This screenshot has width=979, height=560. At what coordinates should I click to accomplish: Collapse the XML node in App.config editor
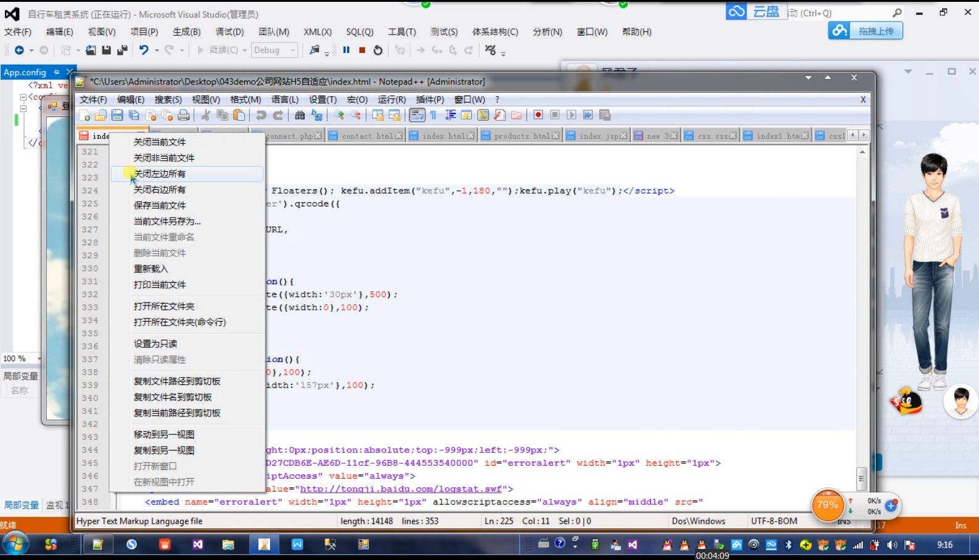23,97
